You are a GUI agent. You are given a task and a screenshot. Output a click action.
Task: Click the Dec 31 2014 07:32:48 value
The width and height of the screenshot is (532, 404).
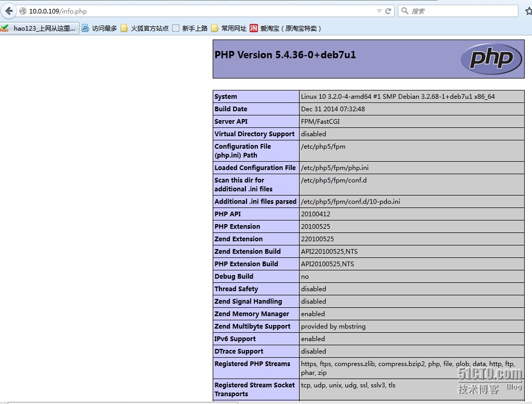coord(333,109)
